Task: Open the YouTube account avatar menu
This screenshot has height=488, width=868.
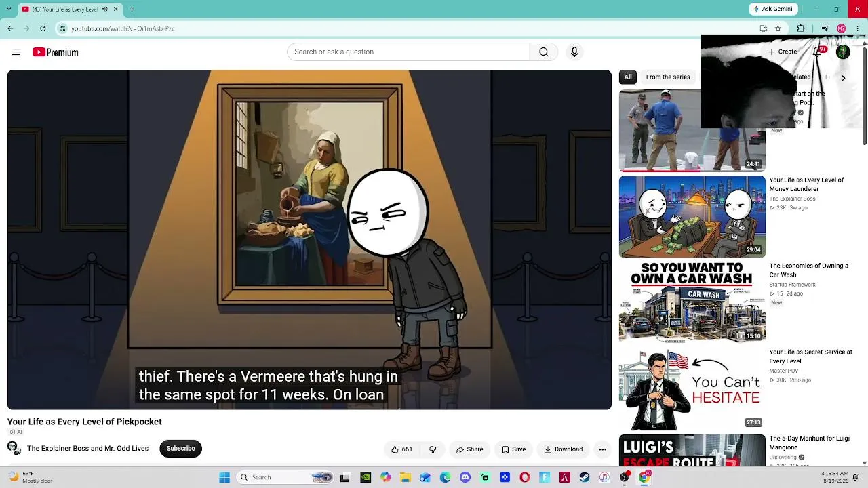Action: click(x=843, y=52)
